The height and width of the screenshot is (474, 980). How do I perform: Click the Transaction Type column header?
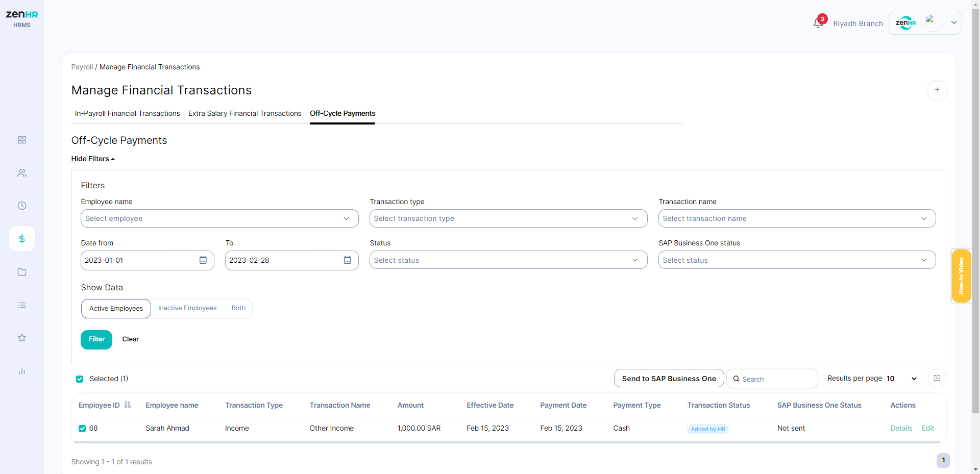(x=254, y=405)
